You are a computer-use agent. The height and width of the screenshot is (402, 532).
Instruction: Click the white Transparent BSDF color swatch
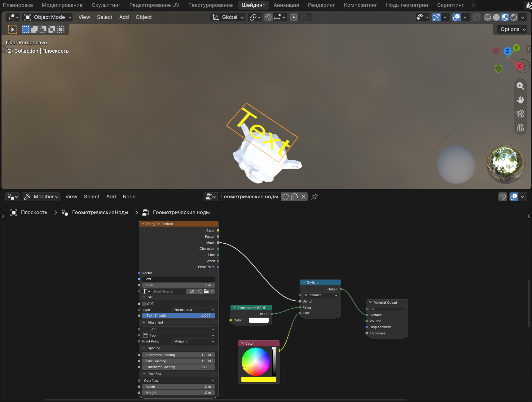click(x=259, y=320)
